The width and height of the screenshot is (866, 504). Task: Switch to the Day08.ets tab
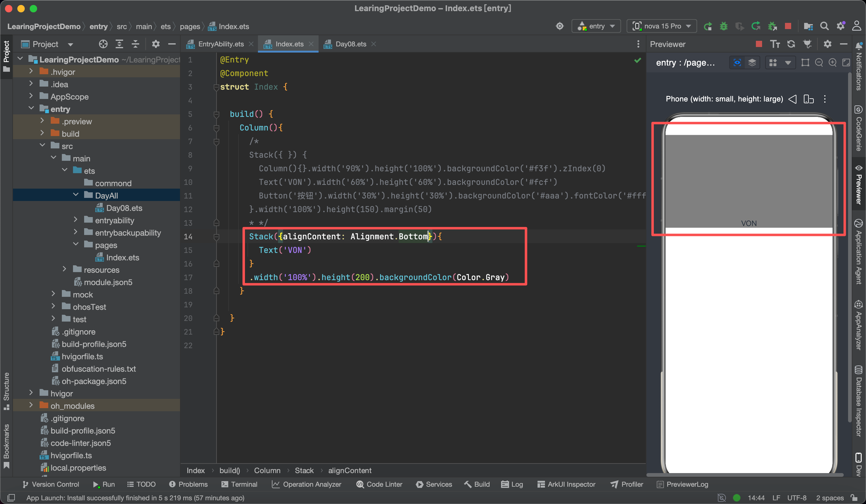click(350, 44)
